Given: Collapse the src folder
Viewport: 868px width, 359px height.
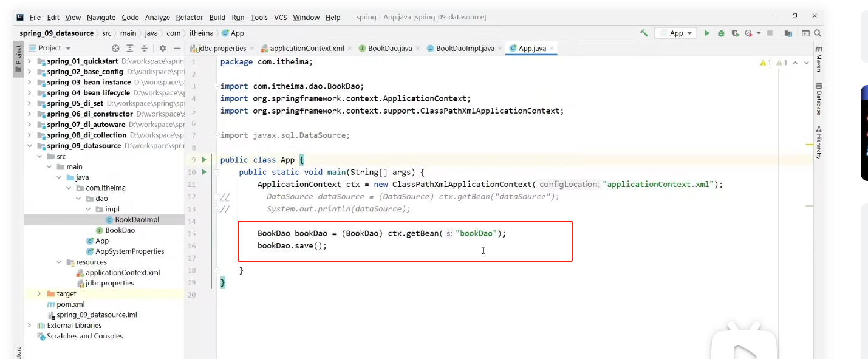Looking at the screenshot, I should pos(39,156).
